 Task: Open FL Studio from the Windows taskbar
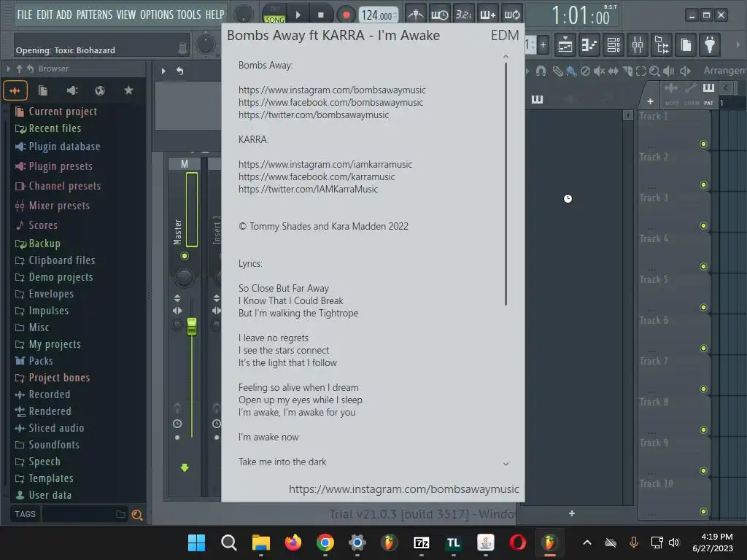(549, 542)
